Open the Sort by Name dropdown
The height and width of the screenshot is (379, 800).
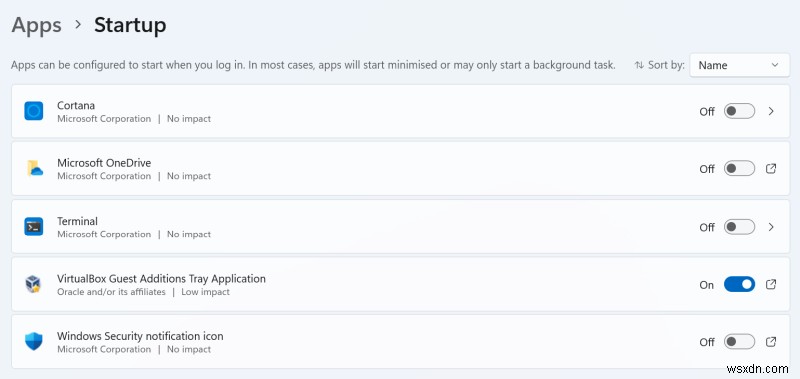(739, 65)
